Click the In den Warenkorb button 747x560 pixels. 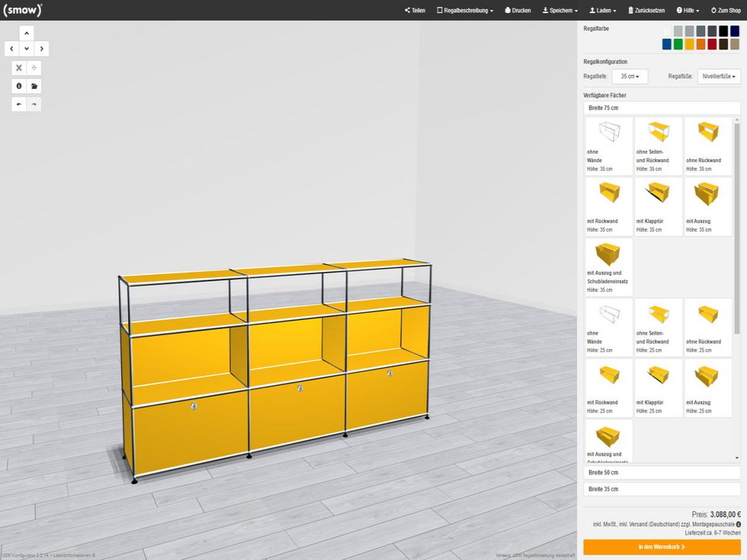(x=662, y=547)
